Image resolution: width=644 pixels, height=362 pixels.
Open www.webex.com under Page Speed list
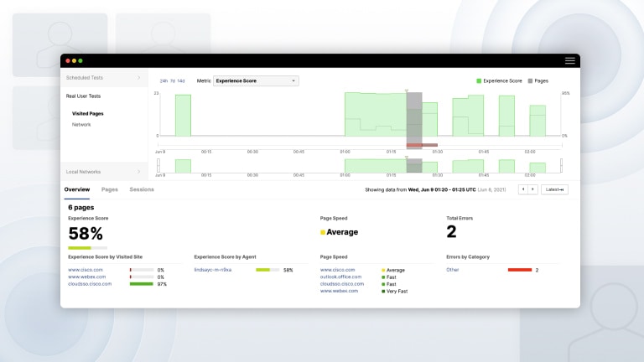pos(339,291)
